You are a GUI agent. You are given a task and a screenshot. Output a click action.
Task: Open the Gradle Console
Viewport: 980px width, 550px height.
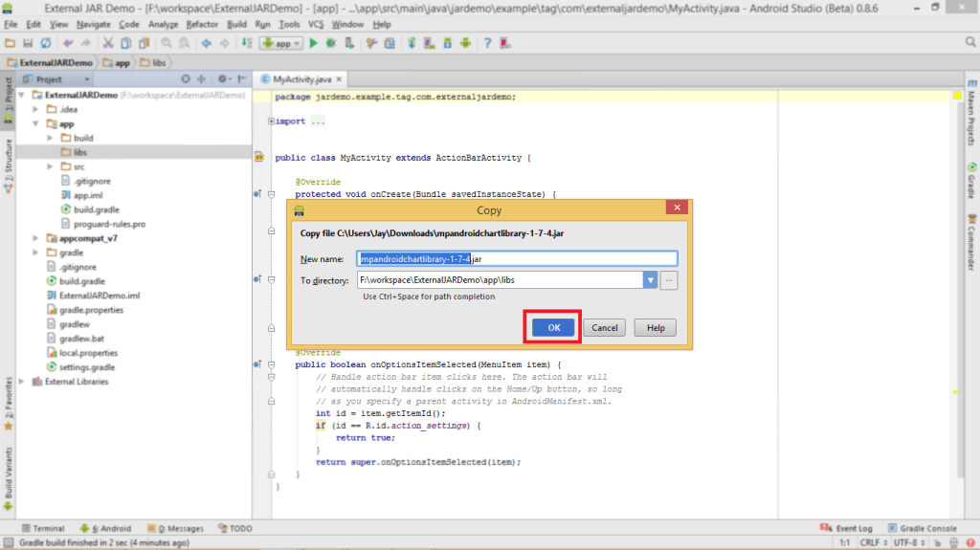coord(922,528)
